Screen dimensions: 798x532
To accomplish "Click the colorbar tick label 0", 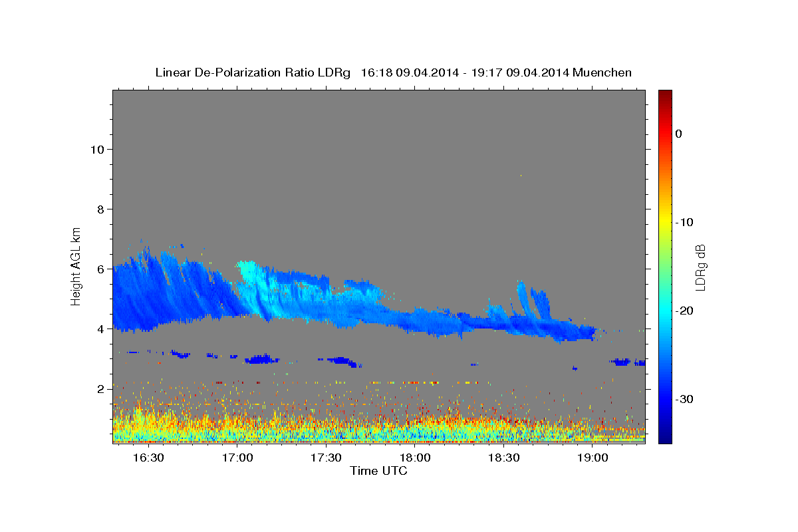I will tap(679, 134).
